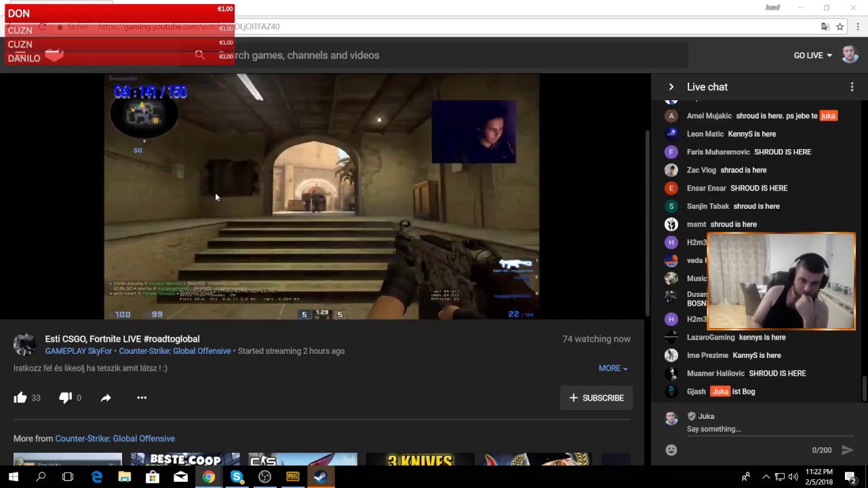Open the account avatar menu

pos(850,55)
